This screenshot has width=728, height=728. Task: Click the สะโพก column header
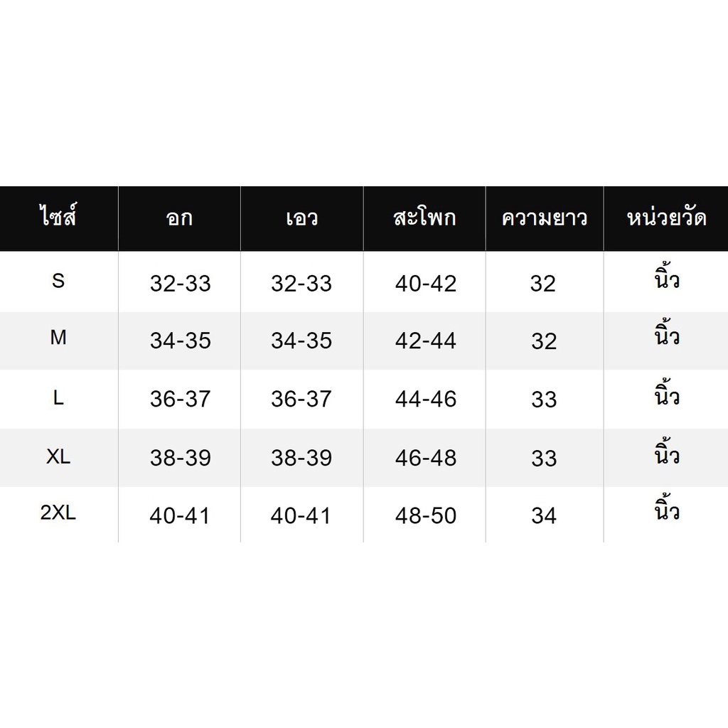pyautogui.click(x=424, y=218)
